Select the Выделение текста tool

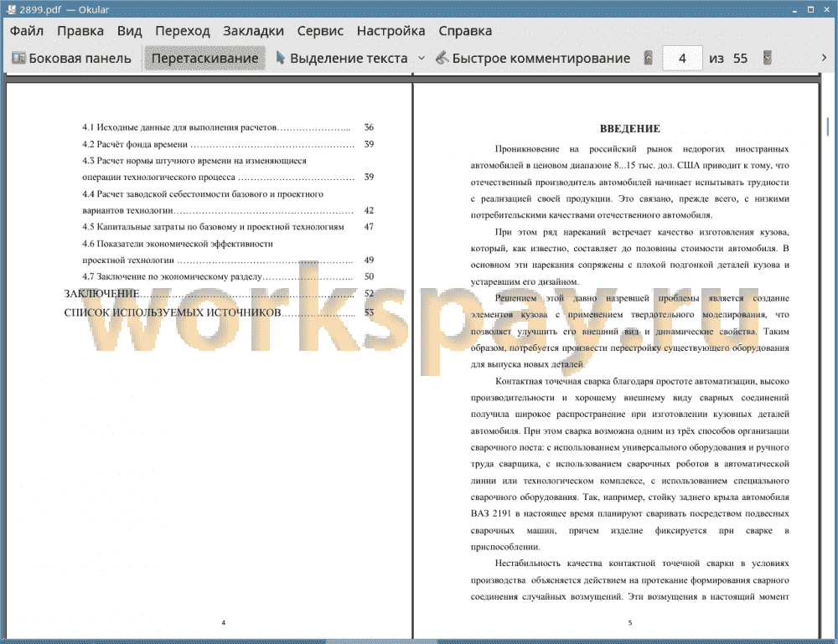coord(342,59)
